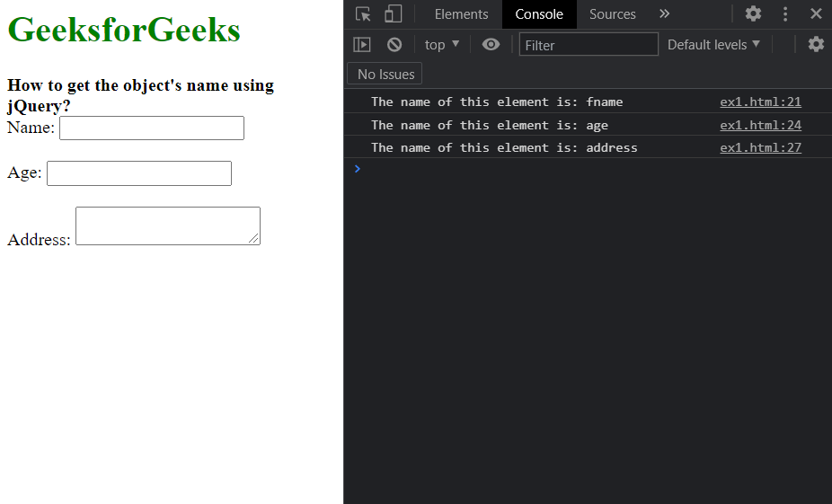This screenshot has height=504, width=832.
Task: Close the DevTools panel
Action: (x=816, y=13)
